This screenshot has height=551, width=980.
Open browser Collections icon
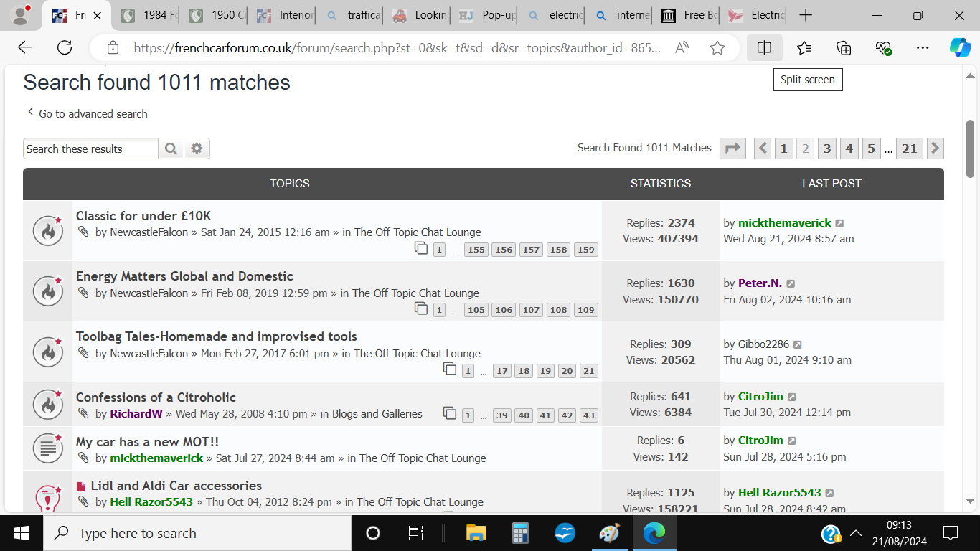(x=844, y=47)
